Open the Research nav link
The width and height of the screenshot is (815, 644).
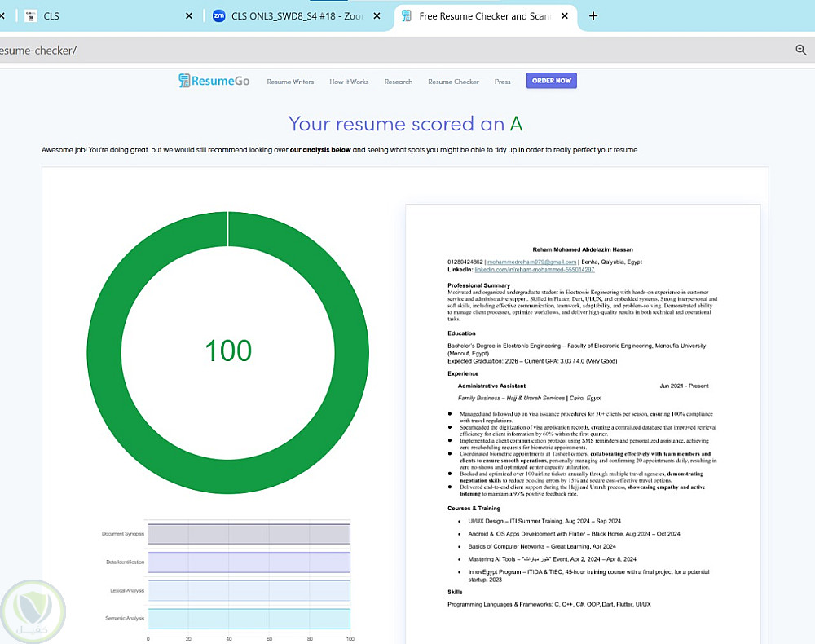(x=399, y=82)
